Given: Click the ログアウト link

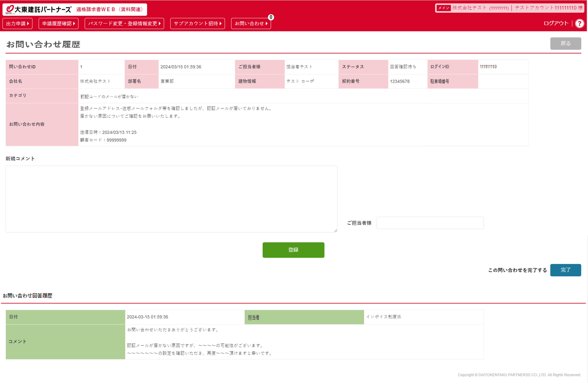Looking at the screenshot, I should click(556, 23).
